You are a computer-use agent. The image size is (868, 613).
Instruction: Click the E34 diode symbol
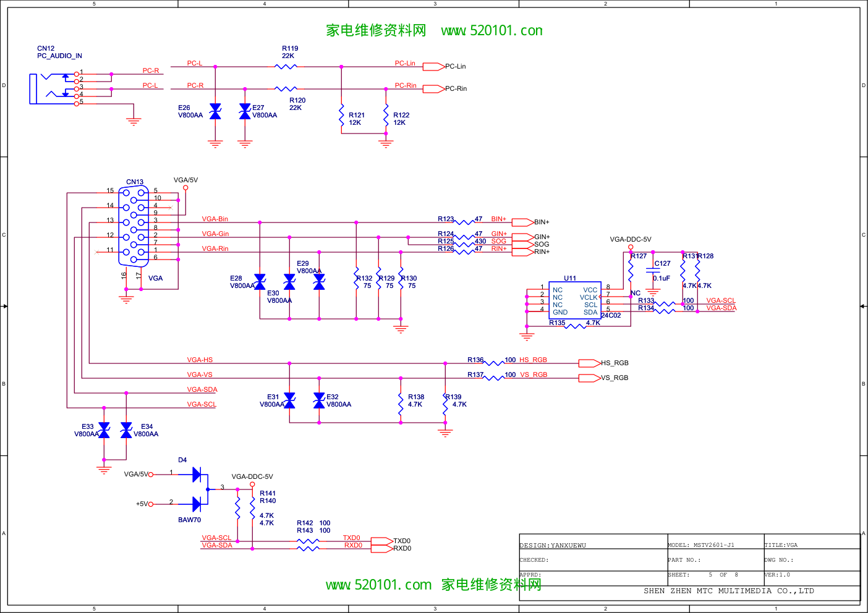pos(126,430)
